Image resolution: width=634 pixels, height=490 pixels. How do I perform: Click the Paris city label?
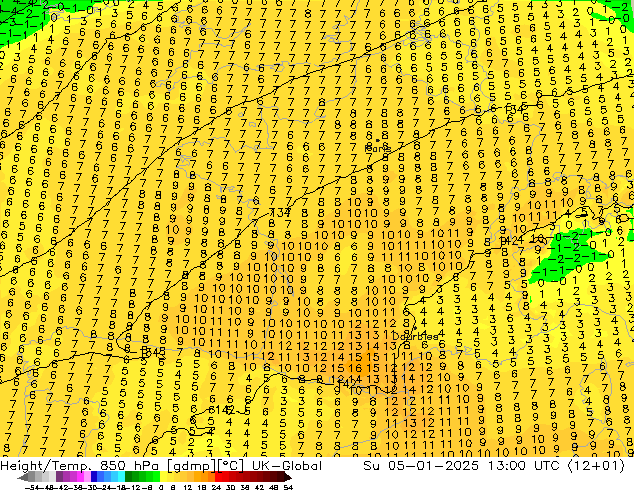tap(378, 149)
